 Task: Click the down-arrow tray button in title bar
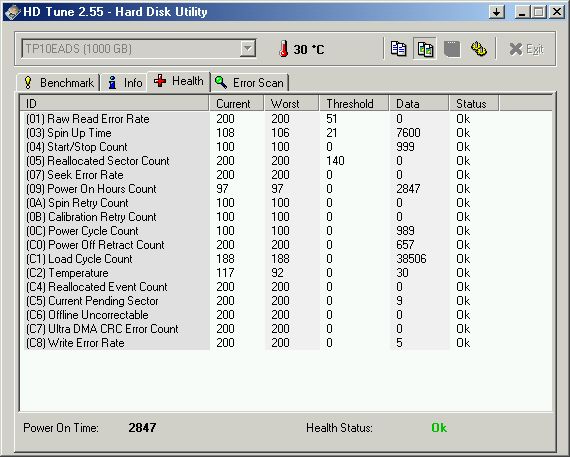[x=496, y=12]
